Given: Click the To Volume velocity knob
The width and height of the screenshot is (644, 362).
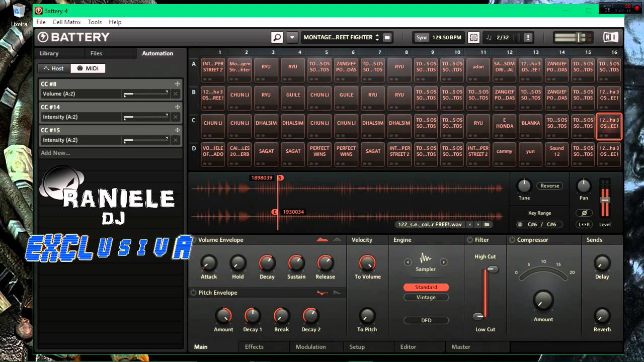Looking at the screenshot, I should tap(367, 262).
